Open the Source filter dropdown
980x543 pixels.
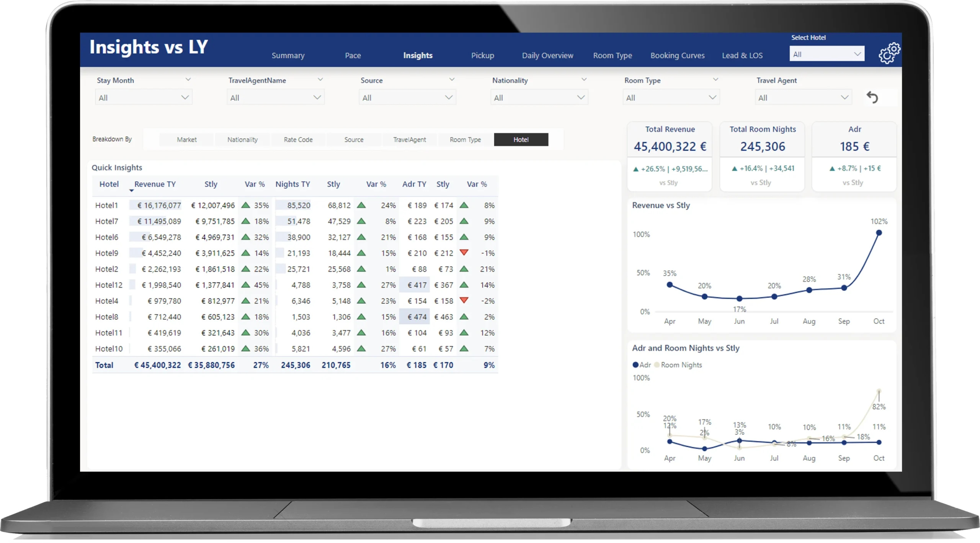click(x=407, y=98)
